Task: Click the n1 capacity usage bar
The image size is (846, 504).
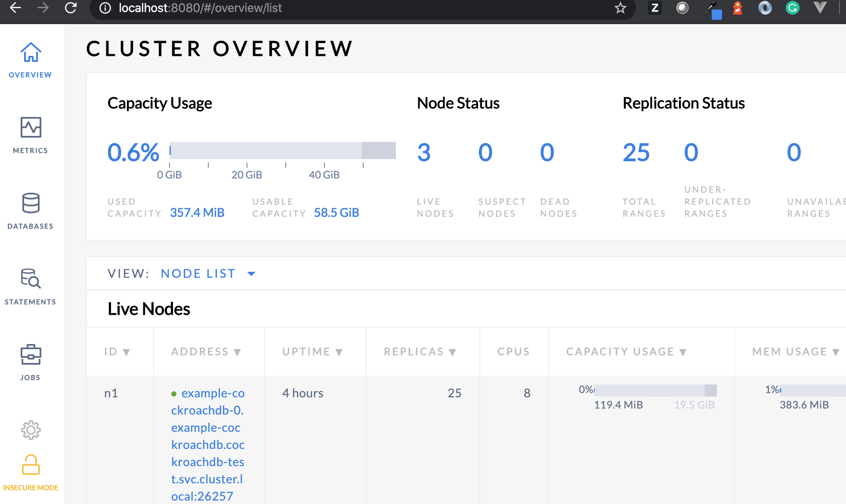Action: click(655, 390)
